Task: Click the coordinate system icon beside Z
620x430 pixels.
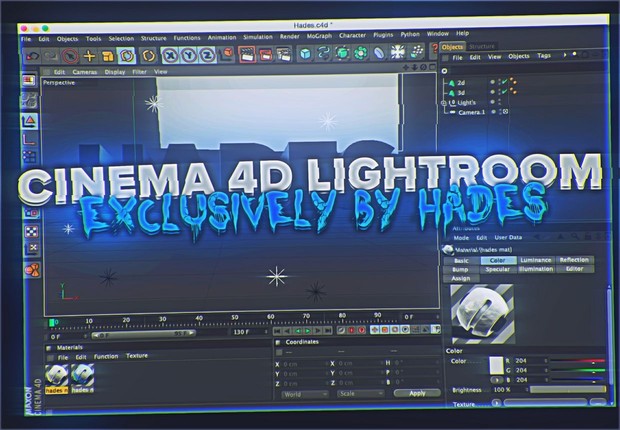Action: pos(227,55)
